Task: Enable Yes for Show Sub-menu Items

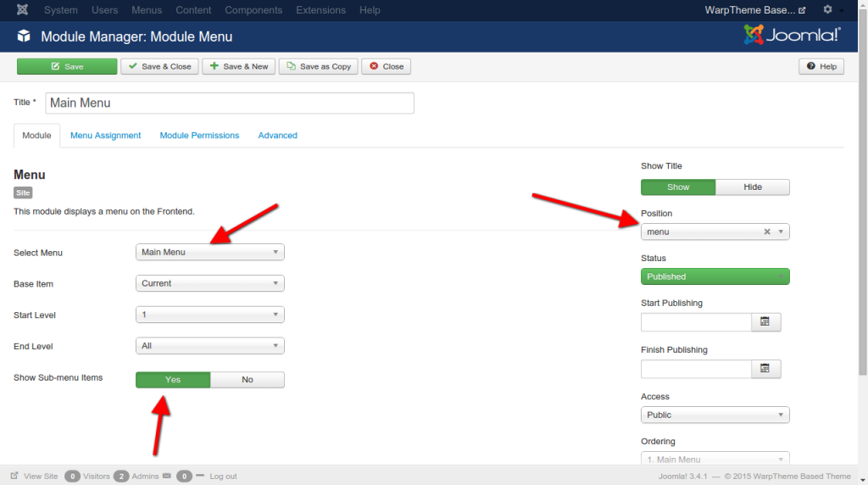Action: 173,379
